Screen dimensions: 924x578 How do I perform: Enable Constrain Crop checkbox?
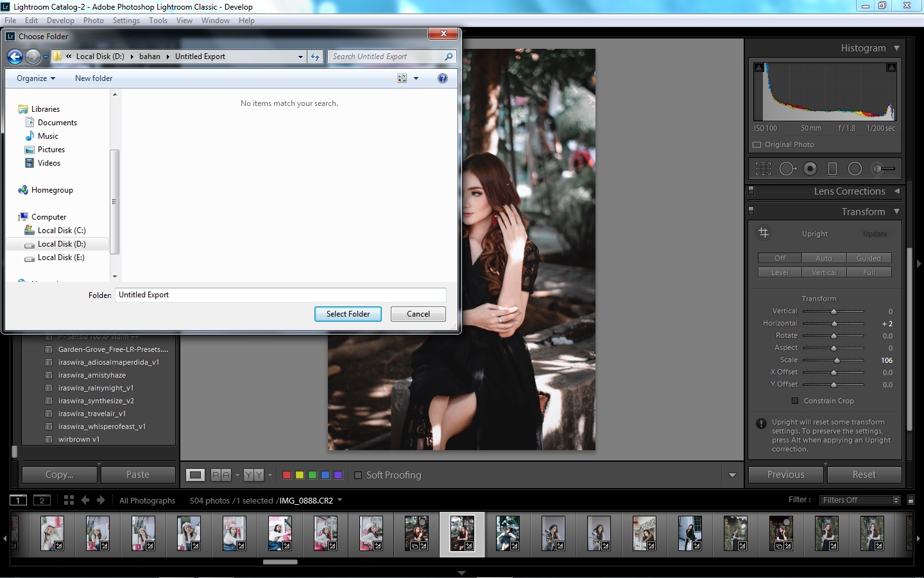coord(795,401)
